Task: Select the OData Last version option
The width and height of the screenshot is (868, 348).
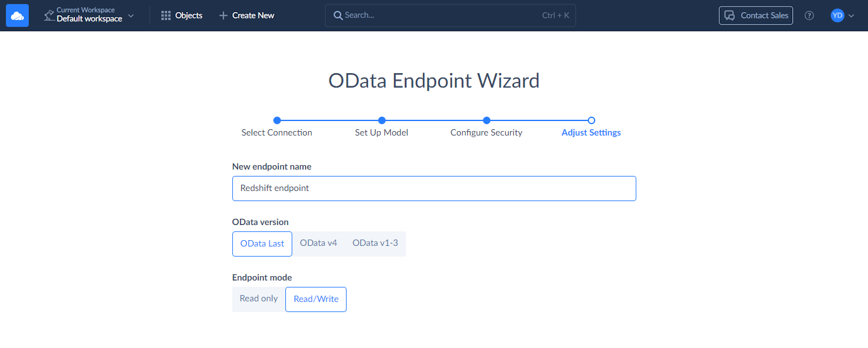Action: pos(262,244)
